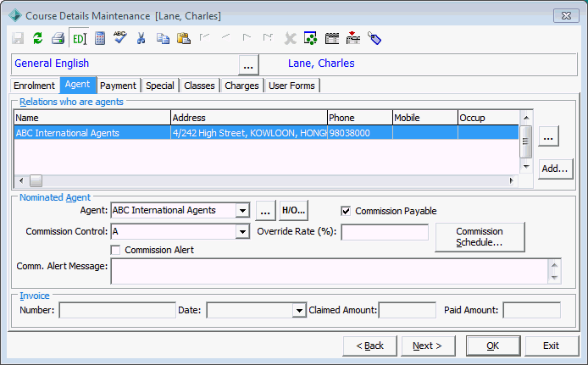Open the calculator icon
The height and width of the screenshot is (365, 588).
click(x=100, y=38)
